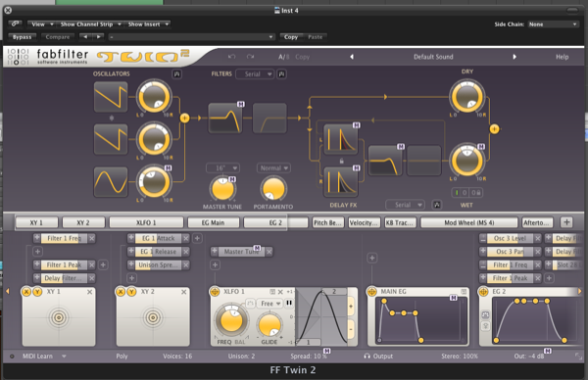The height and width of the screenshot is (380, 588).
Task: Click XY 1 X-axis source button
Action: click(x=26, y=292)
